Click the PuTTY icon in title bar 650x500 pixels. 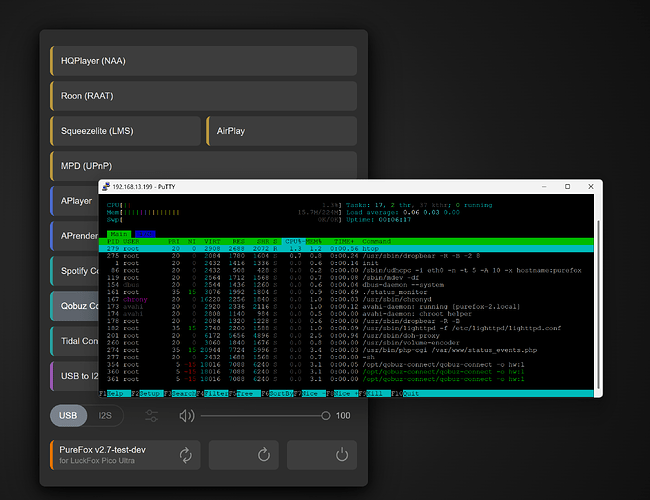tap(106, 187)
